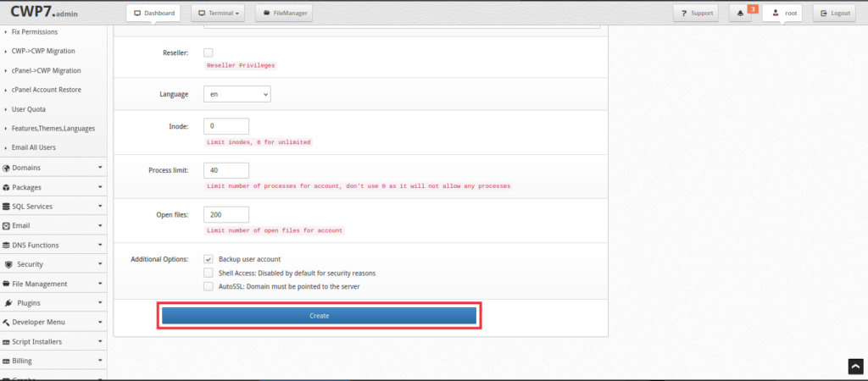Enable the Shell Access checkbox

(x=209, y=273)
